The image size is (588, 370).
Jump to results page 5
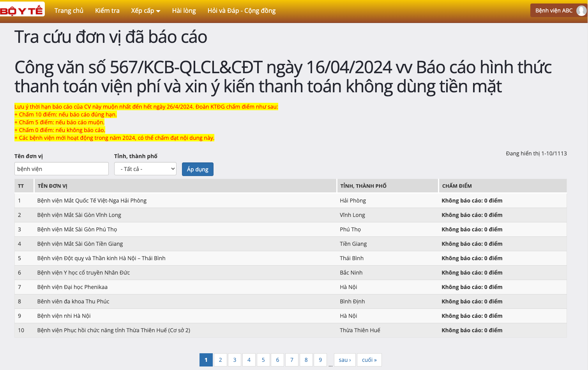point(263,360)
